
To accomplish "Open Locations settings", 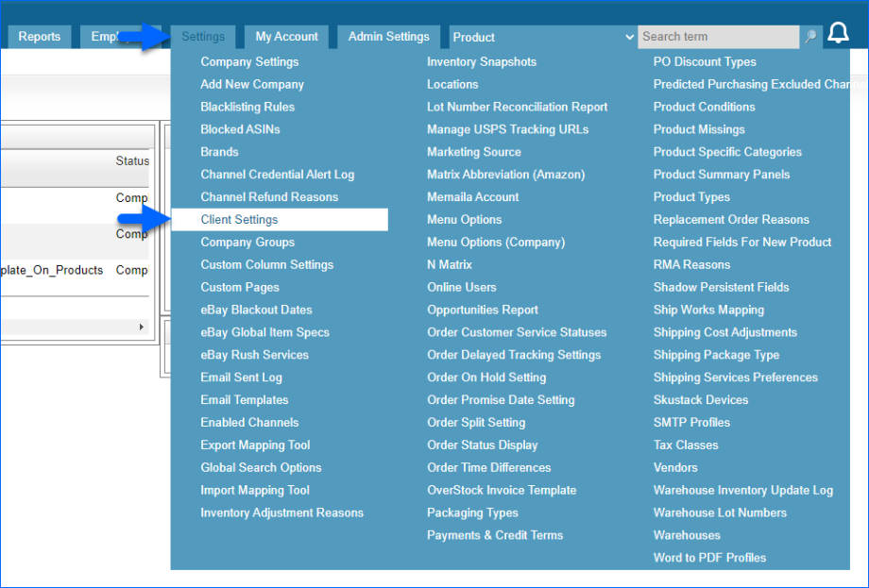I will (452, 84).
